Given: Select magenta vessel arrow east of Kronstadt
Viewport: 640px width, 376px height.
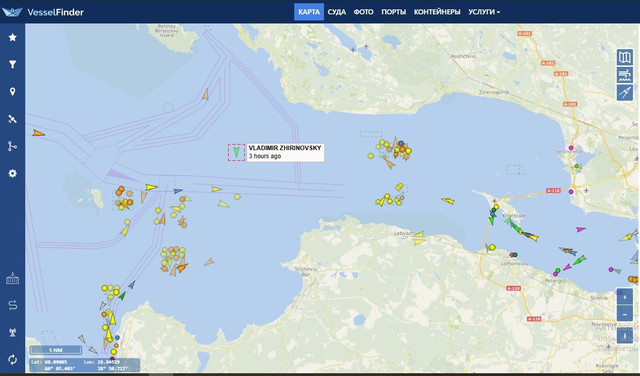Looking at the screenshot, I should 580,230.
